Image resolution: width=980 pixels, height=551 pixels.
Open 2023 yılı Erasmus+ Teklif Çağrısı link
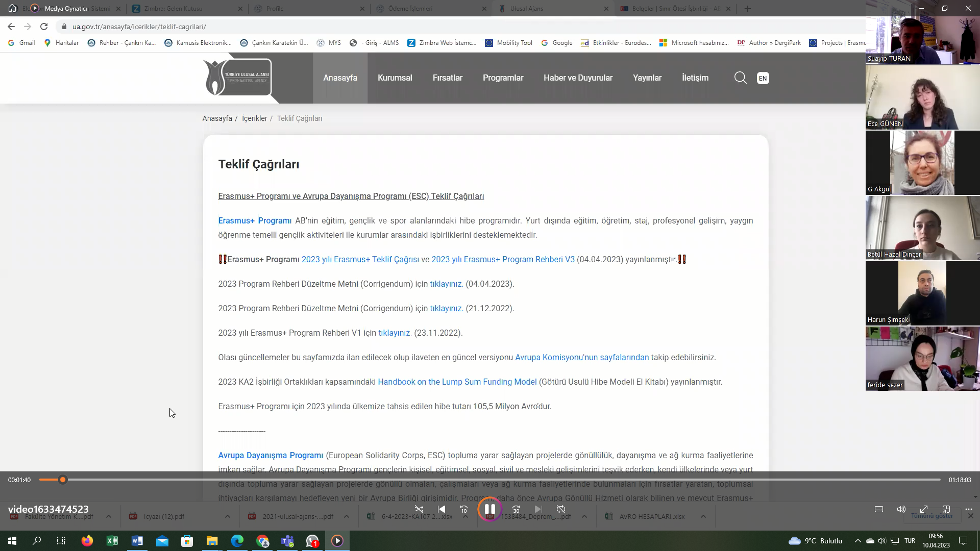pos(360,259)
